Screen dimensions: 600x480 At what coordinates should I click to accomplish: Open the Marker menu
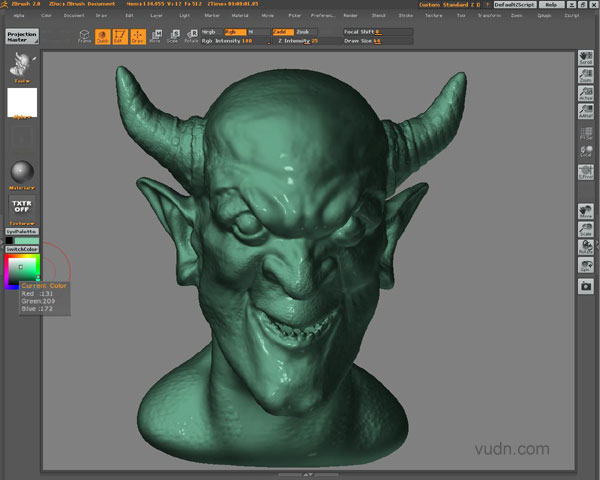[x=212, y=16]
